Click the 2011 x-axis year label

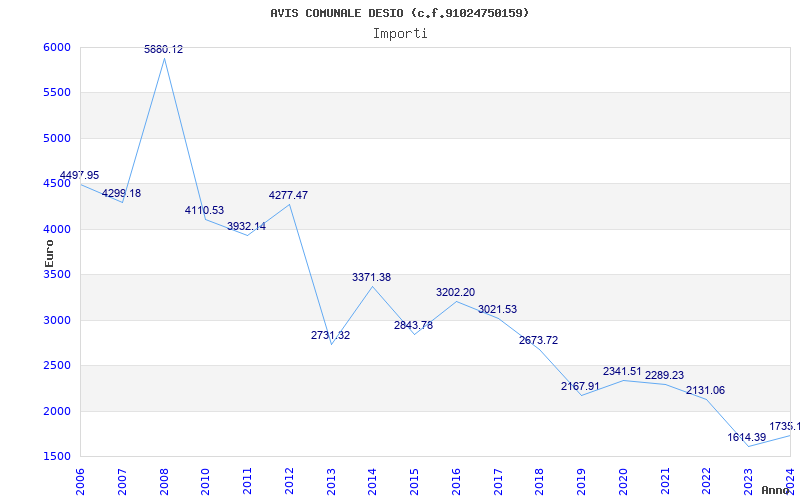coord(247,481)
